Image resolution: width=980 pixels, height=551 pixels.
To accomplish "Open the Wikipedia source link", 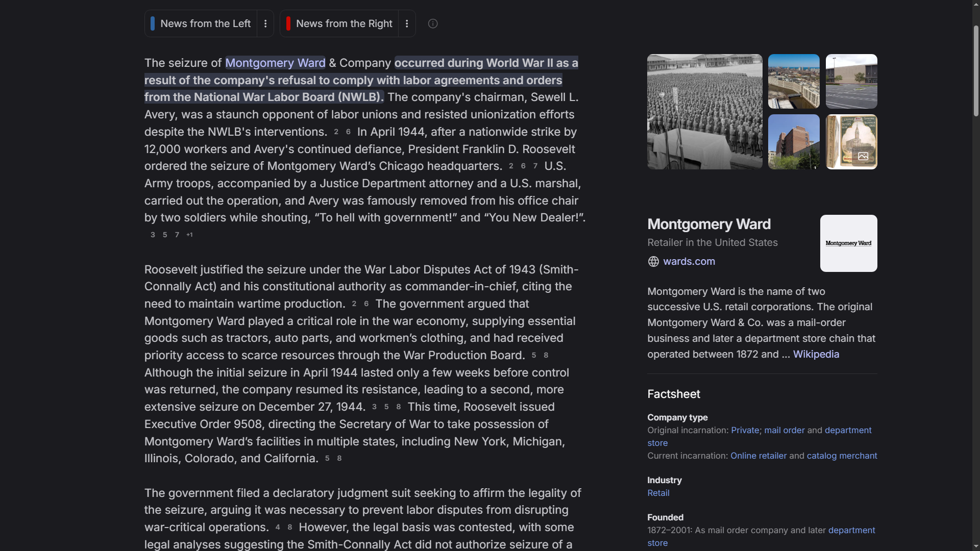I will pos(816,354).
